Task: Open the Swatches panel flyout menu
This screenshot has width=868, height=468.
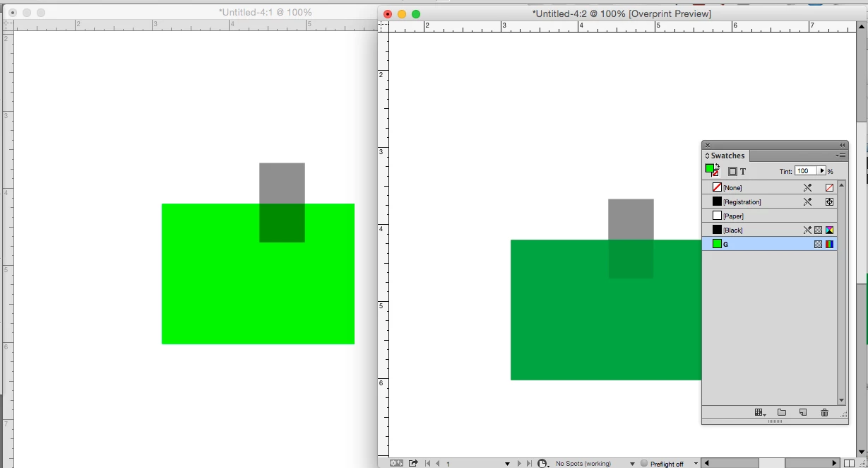Action: 840,156
